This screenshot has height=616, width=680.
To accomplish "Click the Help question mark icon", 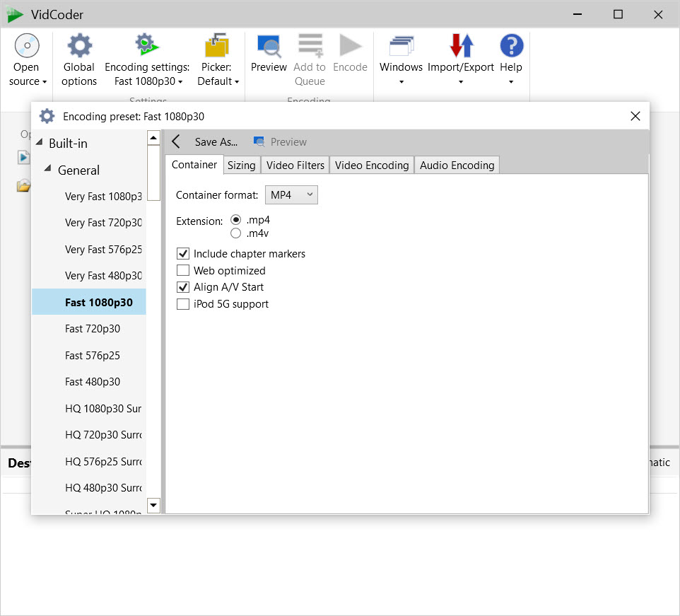I will coord(511,45).
